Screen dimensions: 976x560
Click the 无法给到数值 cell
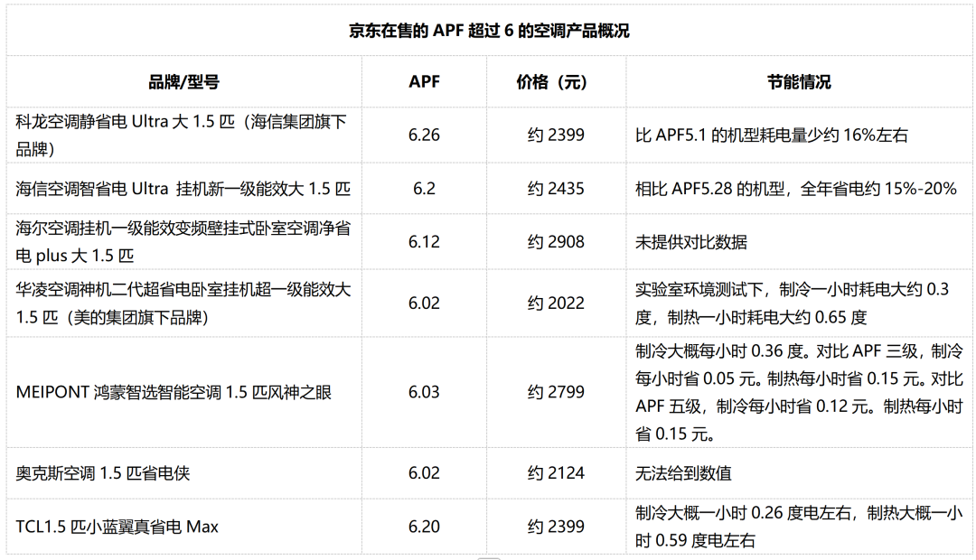683,473
